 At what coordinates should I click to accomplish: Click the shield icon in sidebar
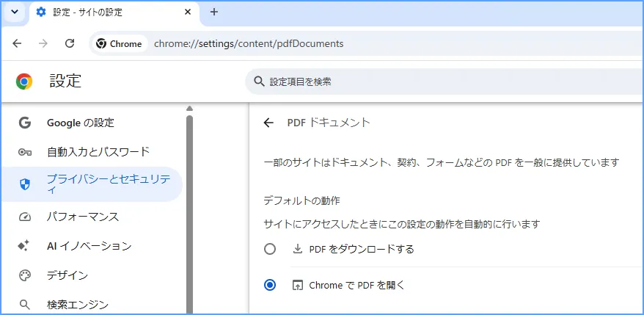coord(25,184)
